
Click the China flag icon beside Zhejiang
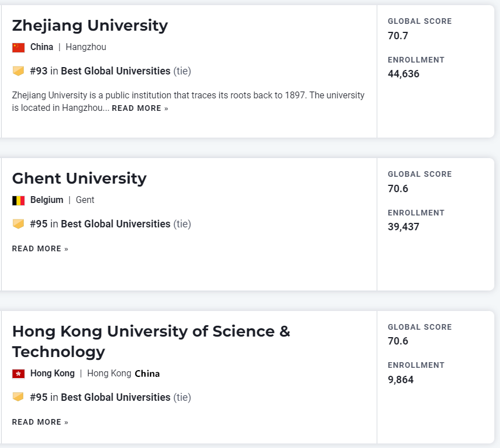(x=18, y=47)
